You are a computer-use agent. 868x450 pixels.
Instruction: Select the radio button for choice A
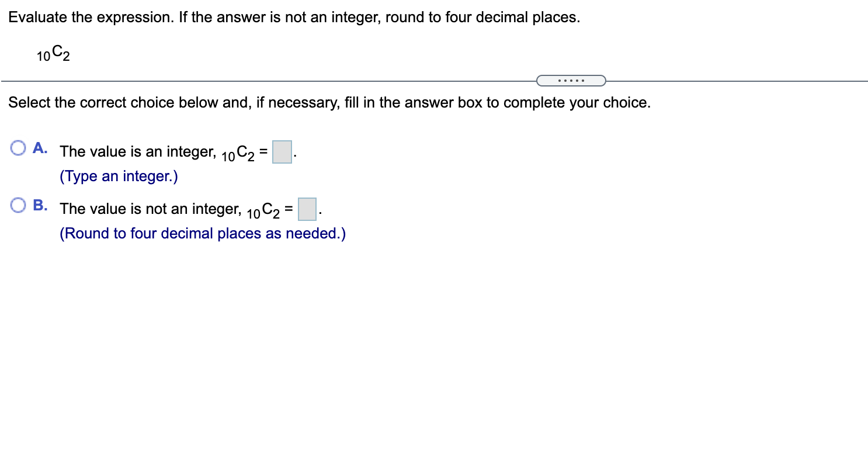[18, 148]
